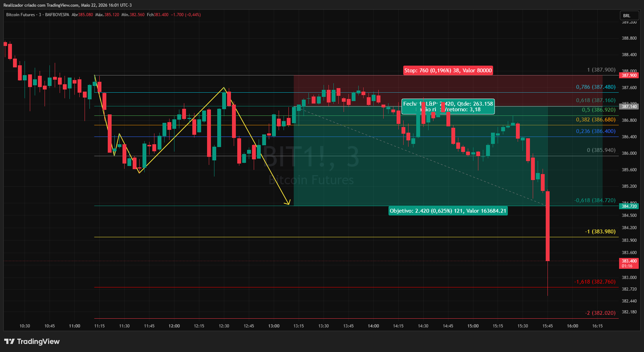Click the TradingView logo
Screen dimensions: 644x352
[x=32, y=341]
